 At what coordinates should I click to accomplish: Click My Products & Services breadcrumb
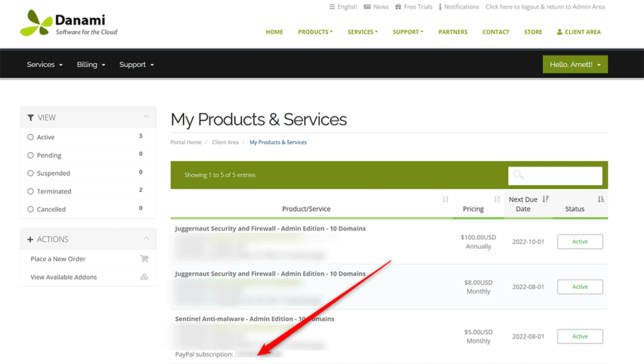278,142
